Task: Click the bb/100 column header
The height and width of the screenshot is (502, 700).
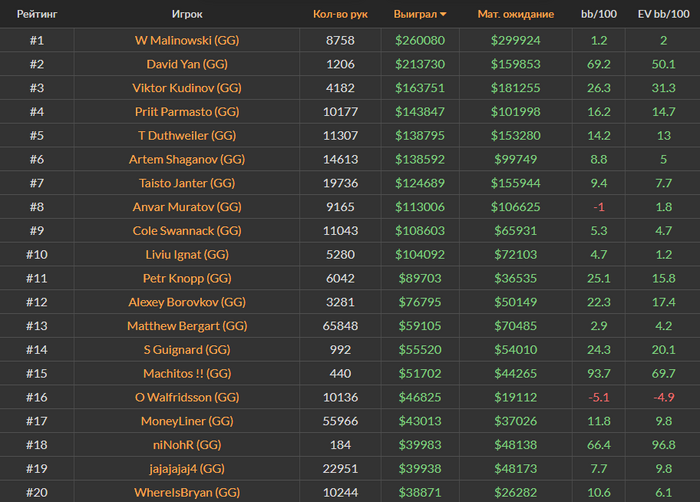Action: point(599,15)
